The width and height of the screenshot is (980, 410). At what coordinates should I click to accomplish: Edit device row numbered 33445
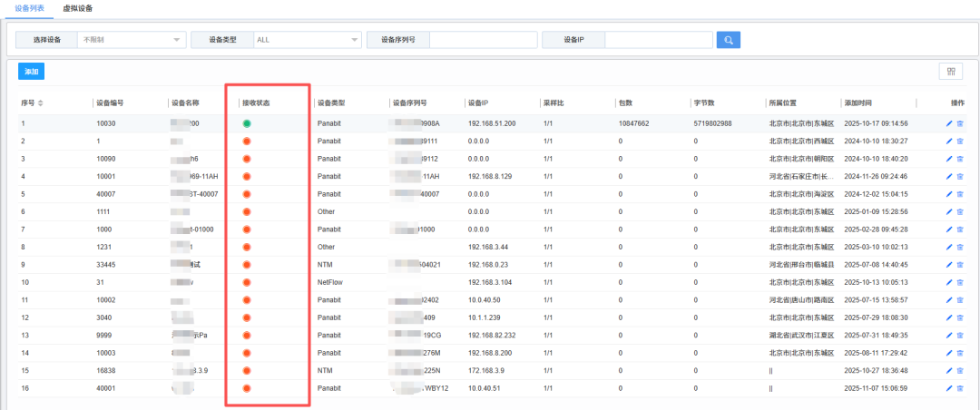pos(949,264)
